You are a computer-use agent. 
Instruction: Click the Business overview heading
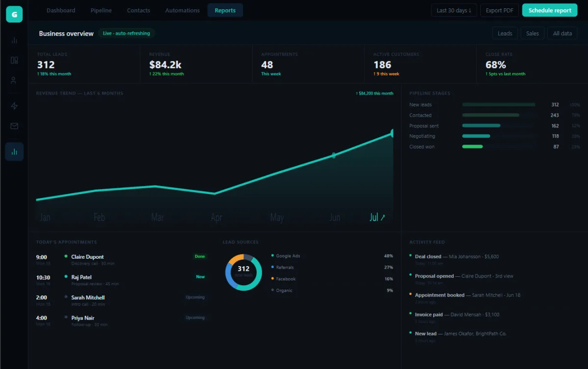66,33
